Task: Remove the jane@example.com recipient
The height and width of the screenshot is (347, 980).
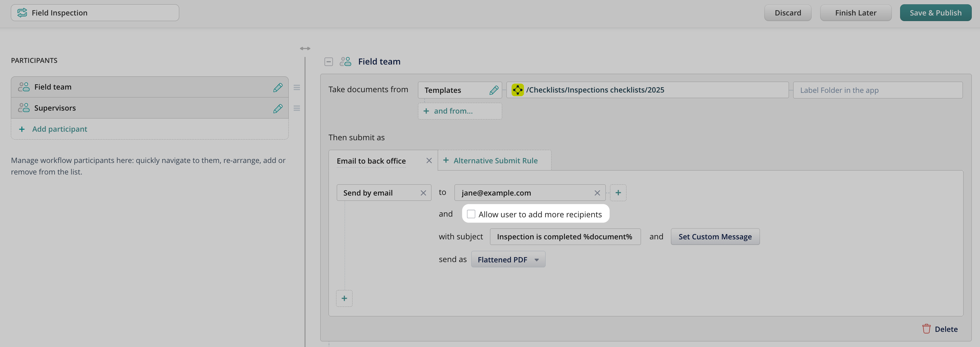Action: 597,193
